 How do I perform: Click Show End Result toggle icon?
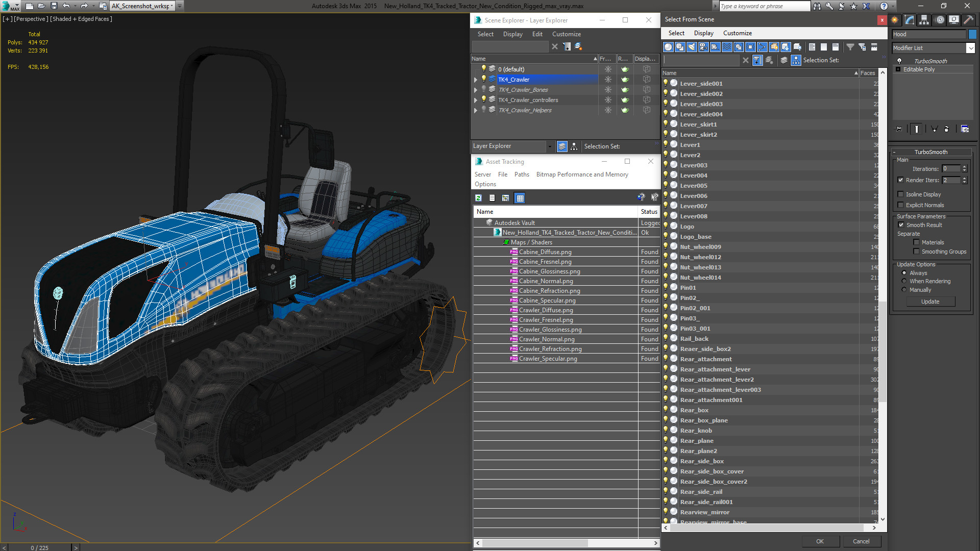click(x=917, y=129)
